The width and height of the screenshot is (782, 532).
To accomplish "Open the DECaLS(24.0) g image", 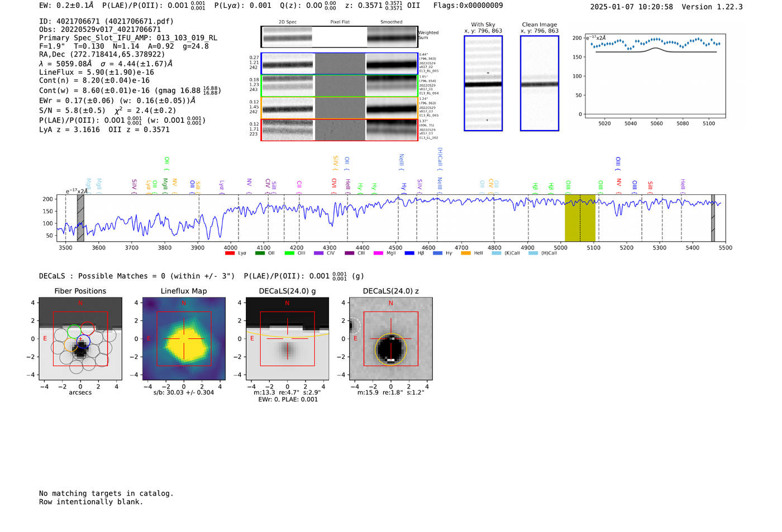I will (x=288, y=338).
